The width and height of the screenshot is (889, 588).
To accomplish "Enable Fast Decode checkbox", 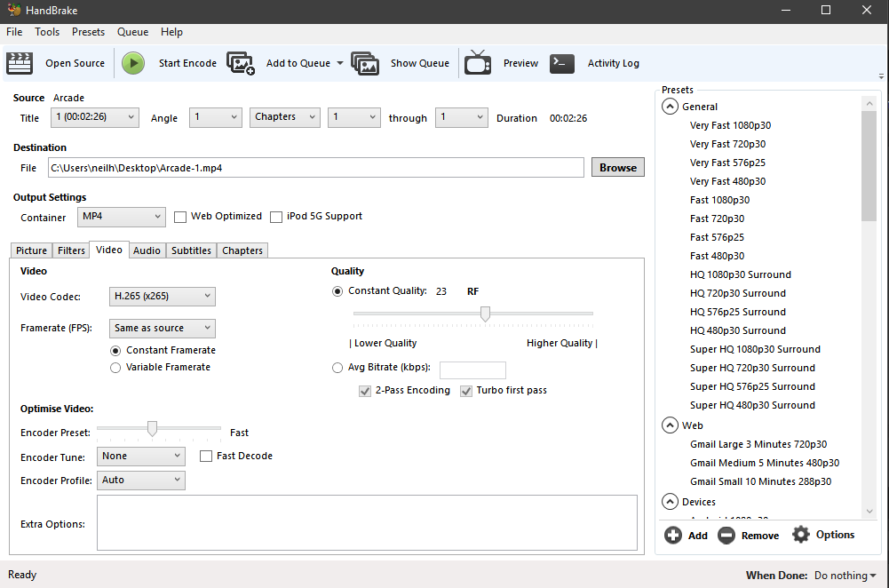I will (206, 456).
